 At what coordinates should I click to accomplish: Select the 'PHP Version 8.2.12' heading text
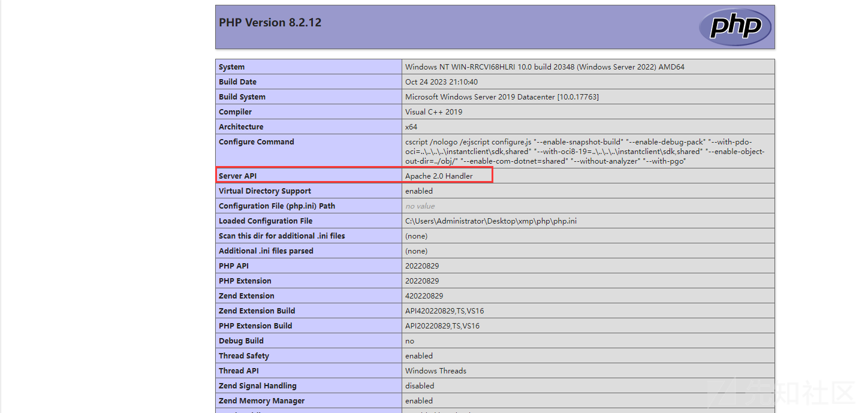(270, 23)
